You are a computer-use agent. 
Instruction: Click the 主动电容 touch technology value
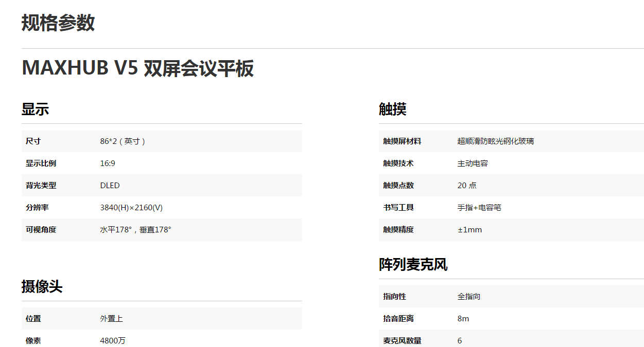pos(473,163)
